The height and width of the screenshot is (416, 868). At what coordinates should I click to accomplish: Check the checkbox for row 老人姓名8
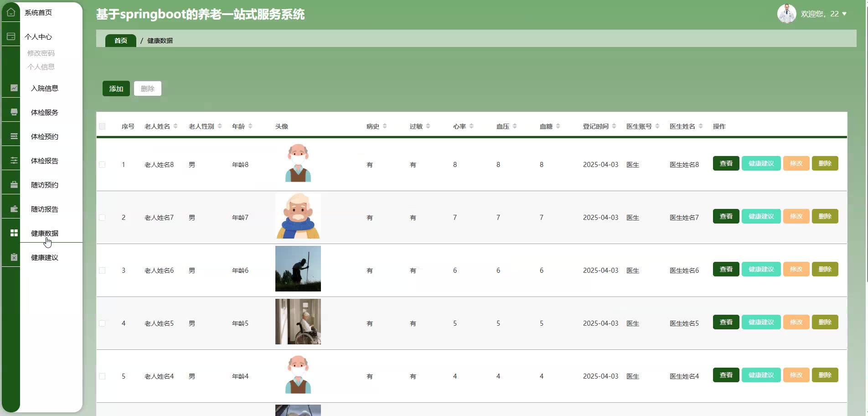pyautogui.click(x=102, y=165)
